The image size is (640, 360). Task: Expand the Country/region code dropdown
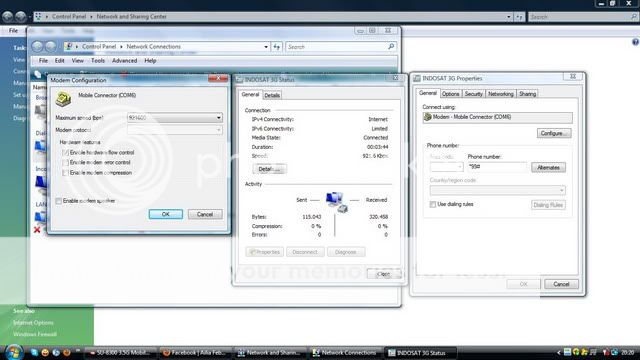497,190
